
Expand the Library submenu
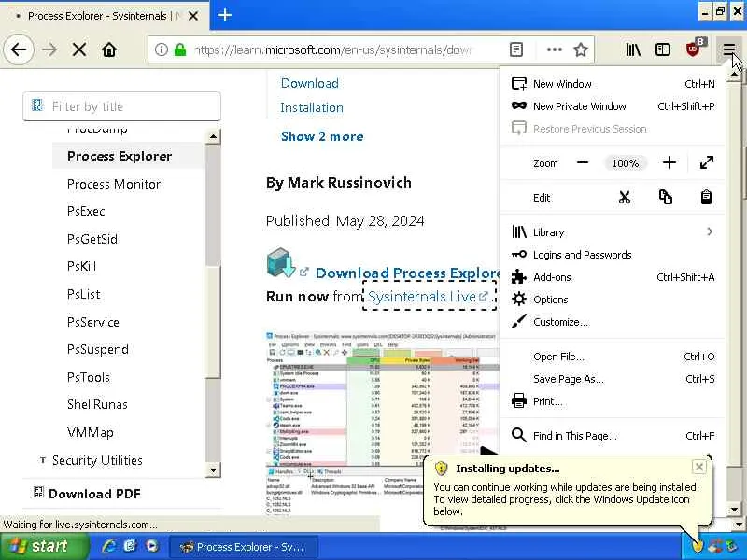[613, 231]
